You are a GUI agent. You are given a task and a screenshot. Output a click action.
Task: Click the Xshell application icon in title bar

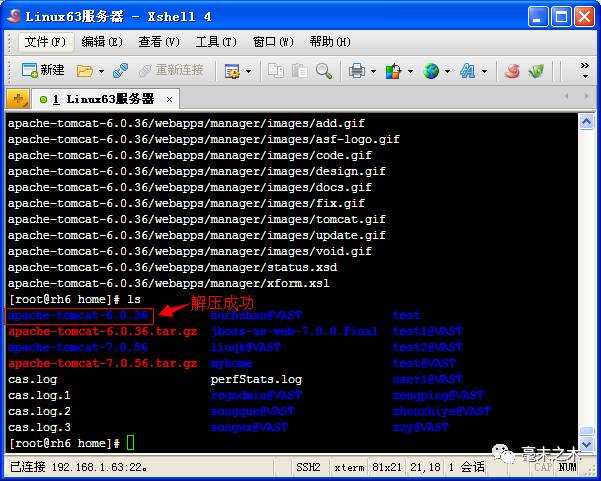coord(14,16)
